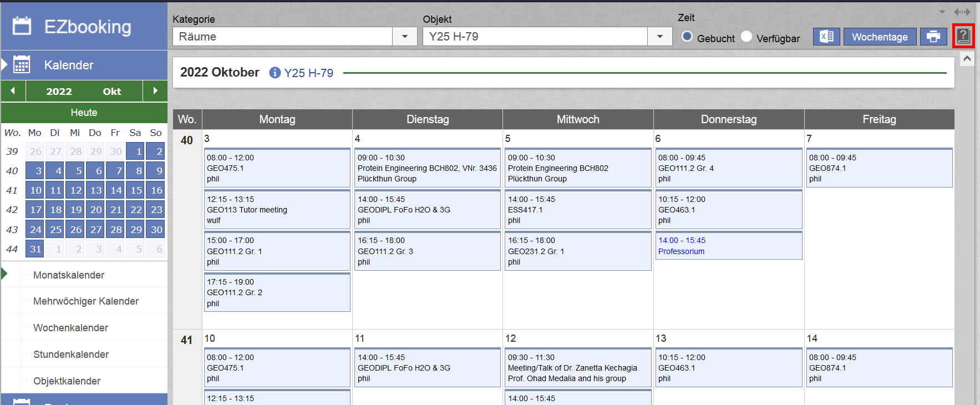The image size is (980, 405).
Task: Open the Objektkalender view
Action: (x=67, y=381)
